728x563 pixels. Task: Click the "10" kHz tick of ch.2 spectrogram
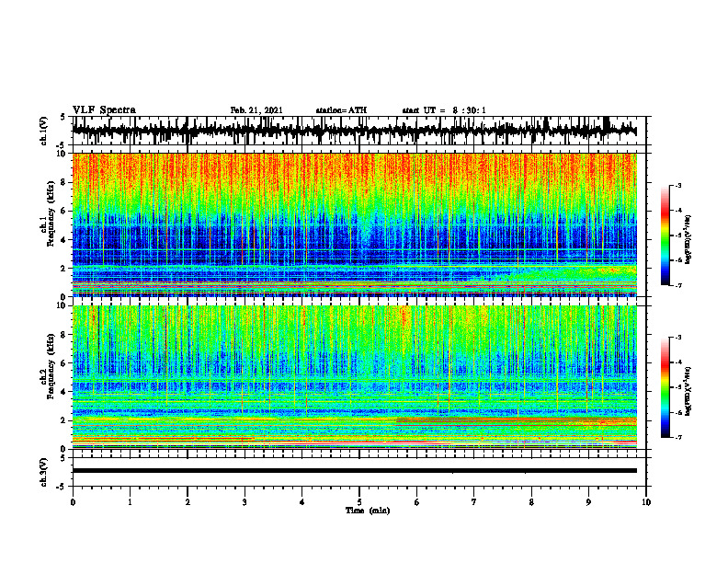click(x=63, y=305)
